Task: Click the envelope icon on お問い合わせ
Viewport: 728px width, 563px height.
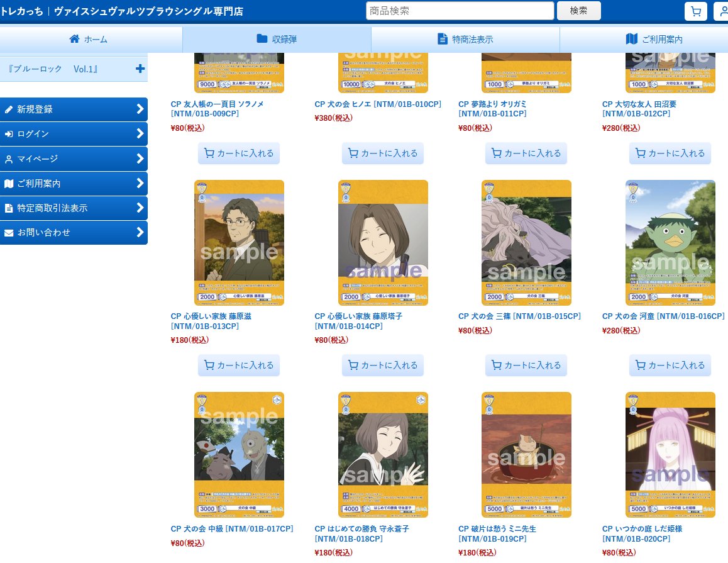Action: click(9, 233)
